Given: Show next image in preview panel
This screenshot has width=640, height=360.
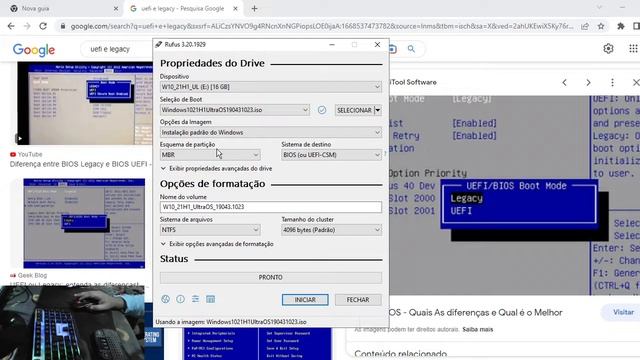Looking at the screenshot, I should 588,82.
